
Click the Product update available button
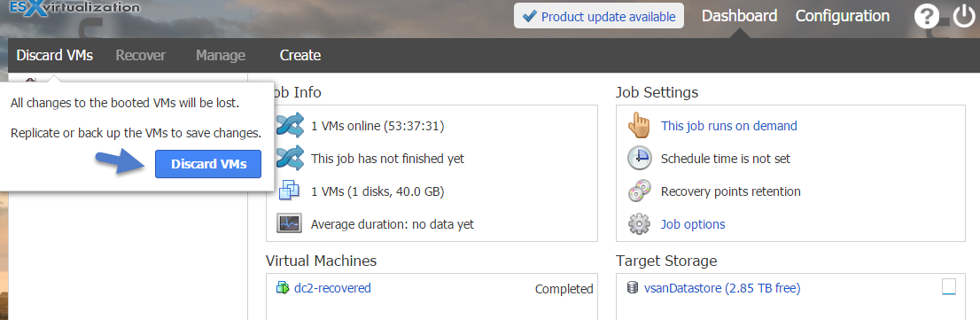599,16
